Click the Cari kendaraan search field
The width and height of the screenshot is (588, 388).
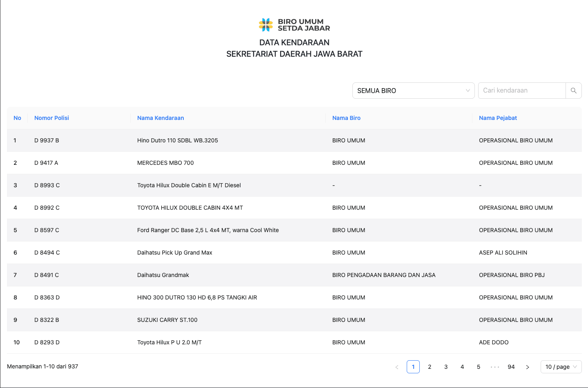(x=522, y=90)
